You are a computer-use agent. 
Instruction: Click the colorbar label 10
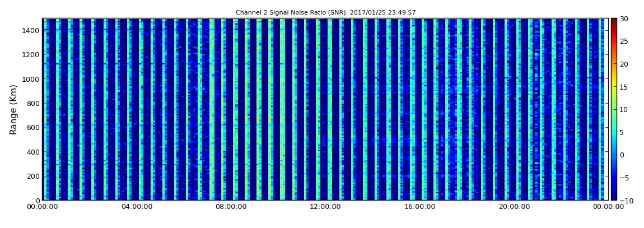pyautogui.click(x=624, y=109)
